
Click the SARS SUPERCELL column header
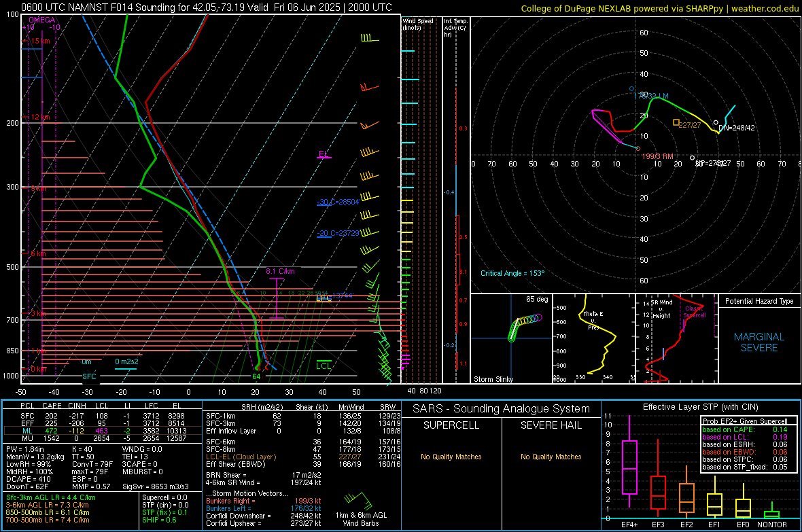[x=451, y=425]
